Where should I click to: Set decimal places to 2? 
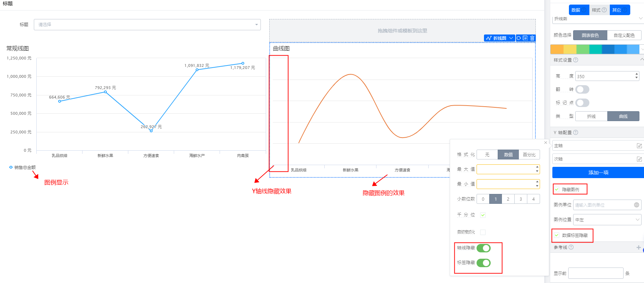[508, 199]
